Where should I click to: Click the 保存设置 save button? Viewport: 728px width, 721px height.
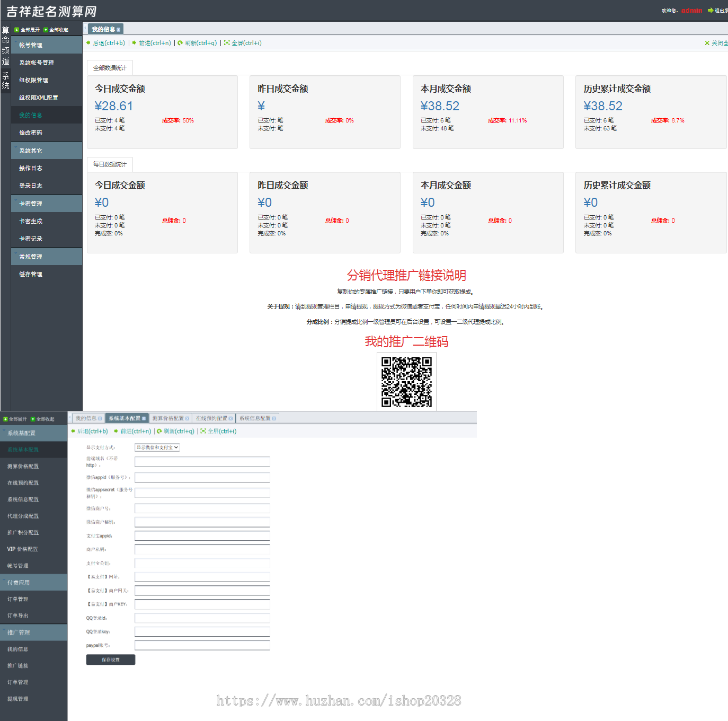[x=111, y=660]
